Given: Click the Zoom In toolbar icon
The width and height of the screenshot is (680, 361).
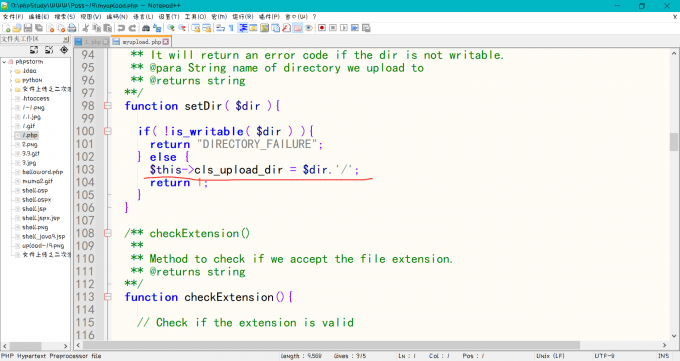Looking at the screenshot, I should [171, 28].
